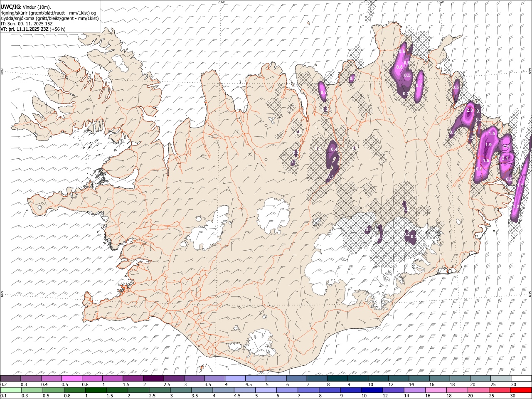Click the 1.9 snowfall value on the map
This screenshot has width=532, height=399.
coord(488,145)
